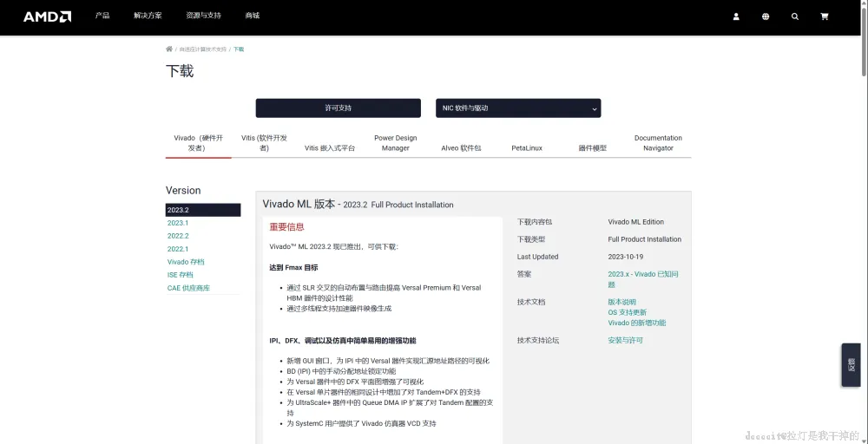Image resolution: width=868 pixels, height=444 pixels.
Task: Click the search magnifier icon
Action: 795,16
